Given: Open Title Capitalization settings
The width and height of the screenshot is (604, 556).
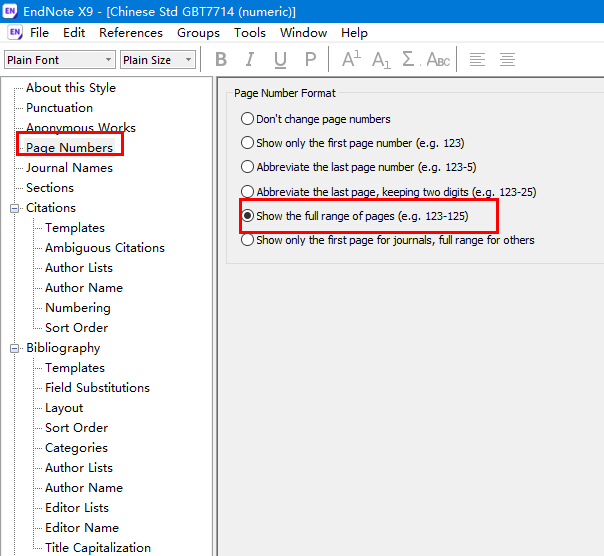Looking at the screenshot, I should (98, 548).
